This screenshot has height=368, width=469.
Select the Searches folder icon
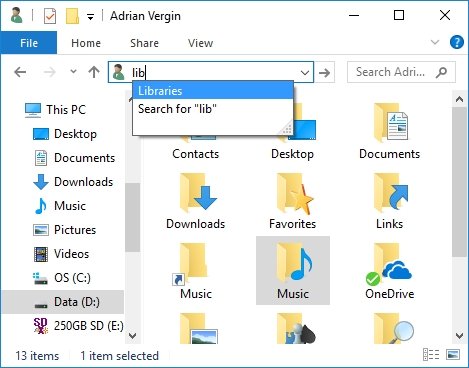393,328
